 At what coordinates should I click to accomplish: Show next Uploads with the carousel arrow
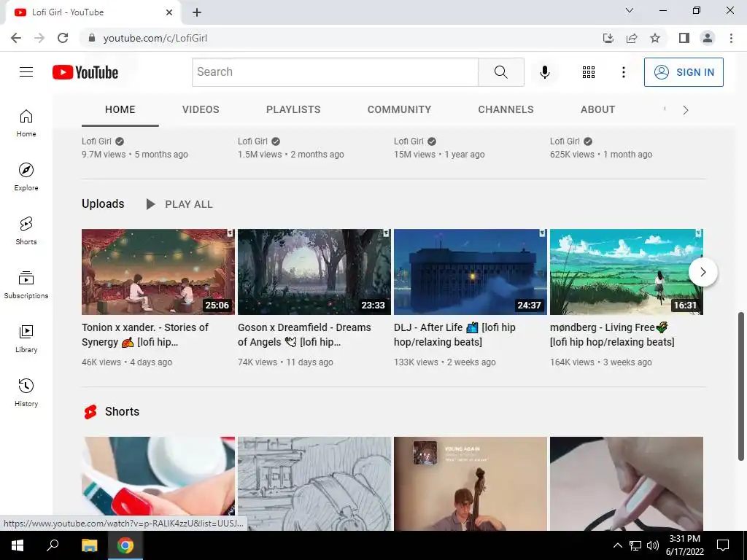pos(703,272)
